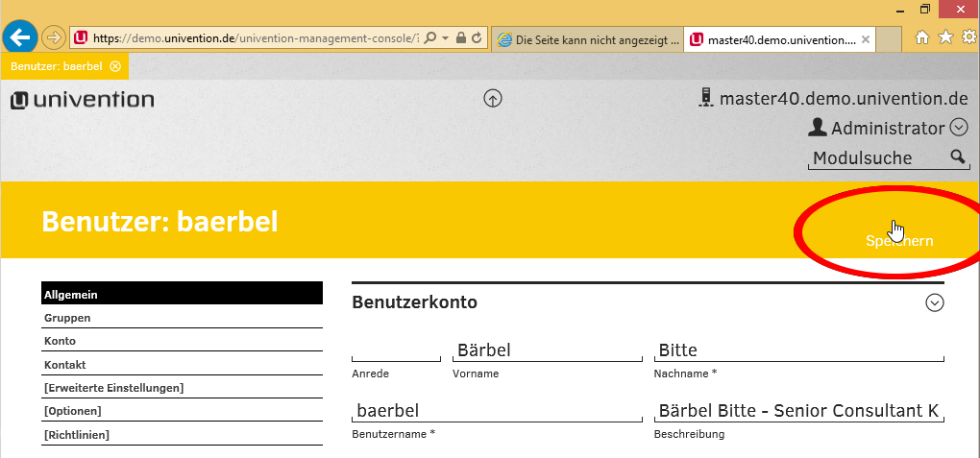Focus the Beschreibung input field

pos(797,411)
